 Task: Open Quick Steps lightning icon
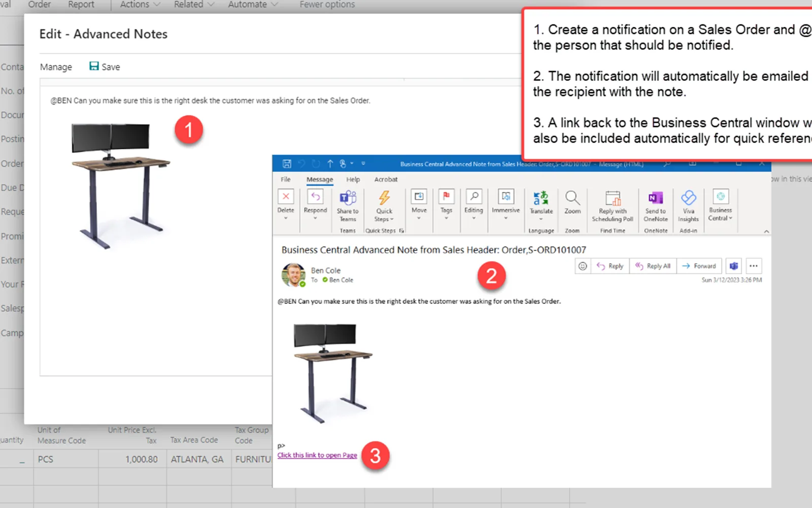384,198
